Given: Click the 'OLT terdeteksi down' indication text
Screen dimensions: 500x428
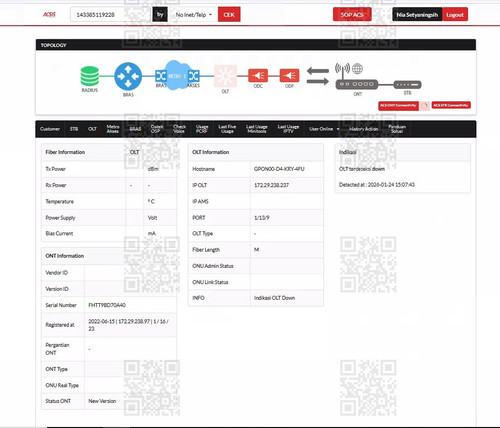Looking at the screenshot, I should click(x=362, y=169).
